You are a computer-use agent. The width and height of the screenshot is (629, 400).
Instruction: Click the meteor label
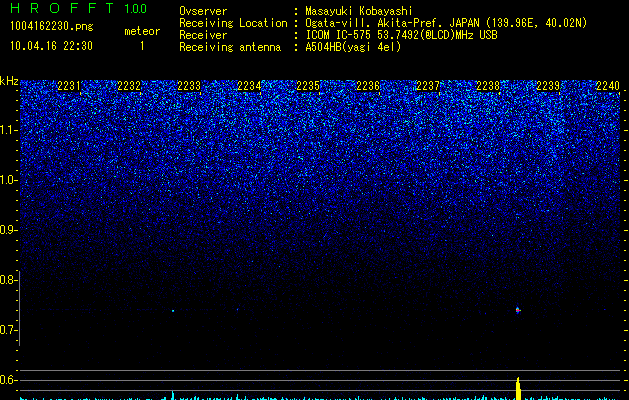[142, 31]
